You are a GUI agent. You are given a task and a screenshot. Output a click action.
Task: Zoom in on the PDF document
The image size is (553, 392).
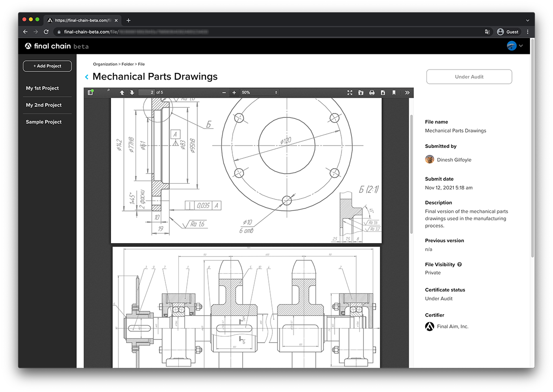[234, 93]
